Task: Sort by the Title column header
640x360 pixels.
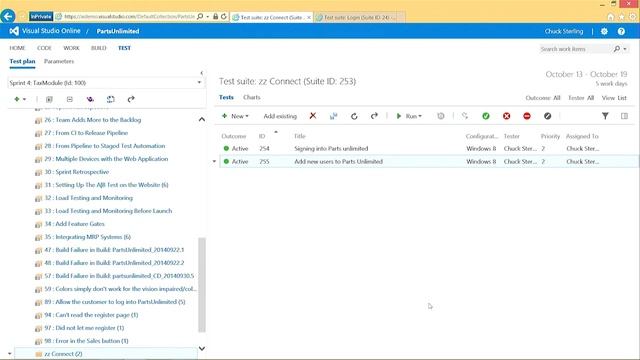Action: [x=300, y=136]
